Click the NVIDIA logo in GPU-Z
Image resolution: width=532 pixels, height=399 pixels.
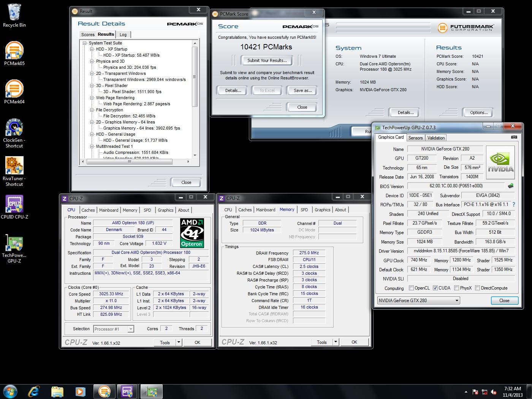pyautogui.click(x=500, y=163)
